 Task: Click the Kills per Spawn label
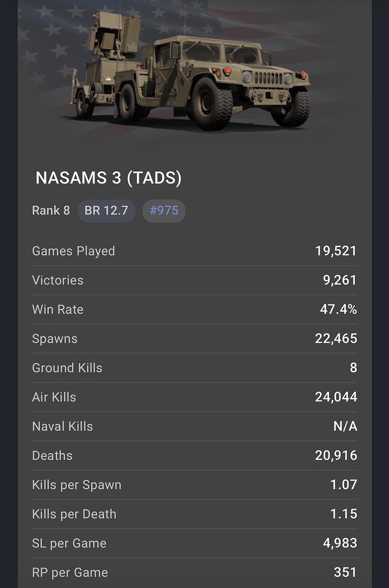[x=76, y=485]
